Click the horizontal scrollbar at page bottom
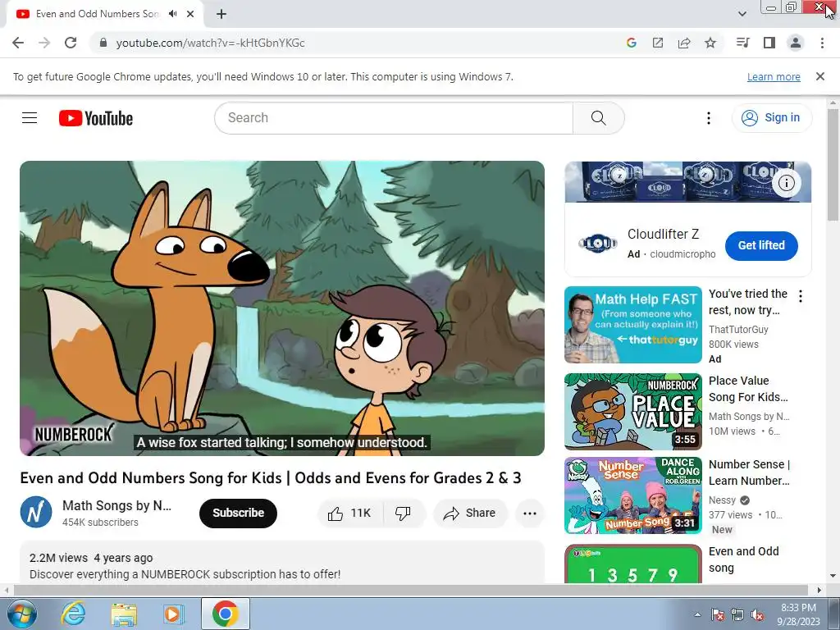Screen dimensions: 840x630 point(410,591)
